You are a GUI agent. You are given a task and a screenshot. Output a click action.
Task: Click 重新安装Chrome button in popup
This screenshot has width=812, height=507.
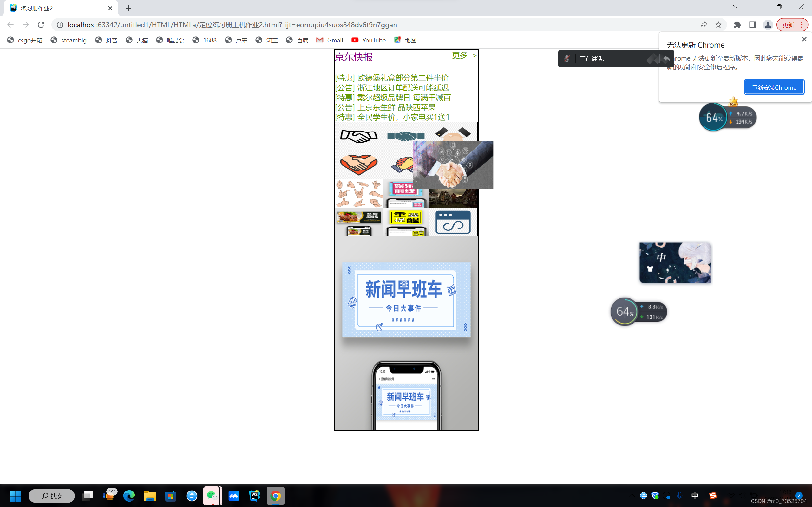click(774, 87)
